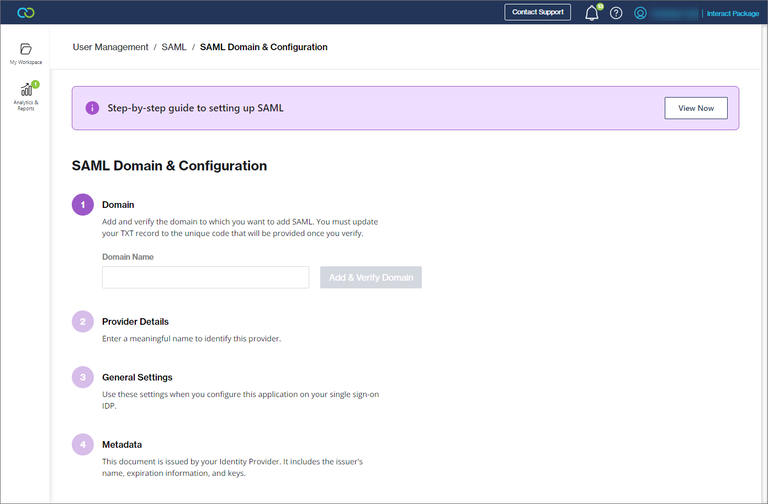The height and width of the screenshot is (504, 768).
Task: Click the user profile avatar icon
Action: click(641, 14)
